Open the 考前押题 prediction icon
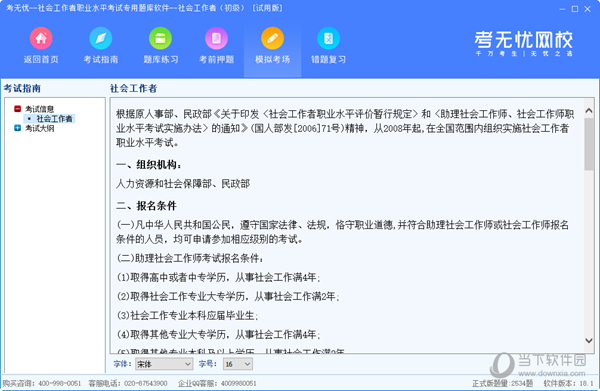 pyautogui.click(x=217, y=38)
